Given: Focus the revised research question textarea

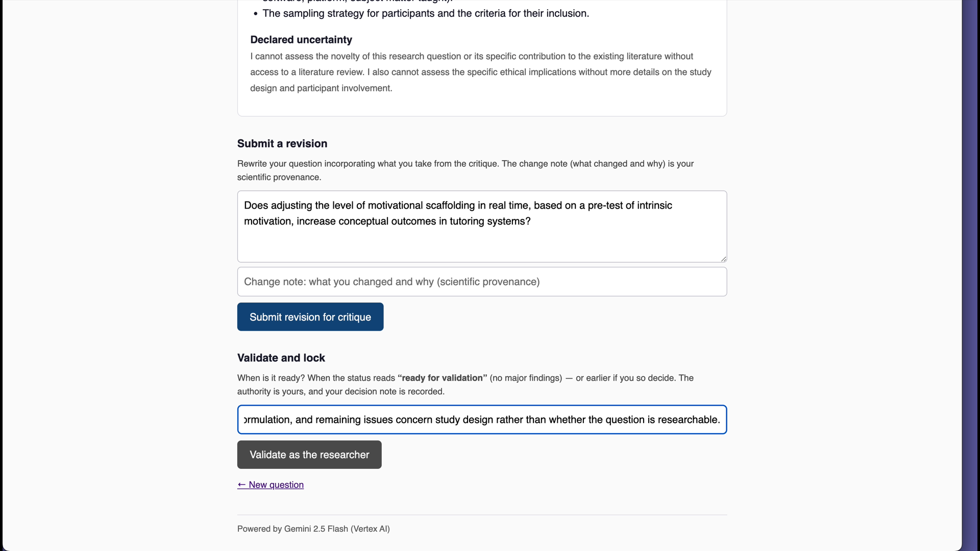Looking at the screenshot, I should click(x=482, y=227).
